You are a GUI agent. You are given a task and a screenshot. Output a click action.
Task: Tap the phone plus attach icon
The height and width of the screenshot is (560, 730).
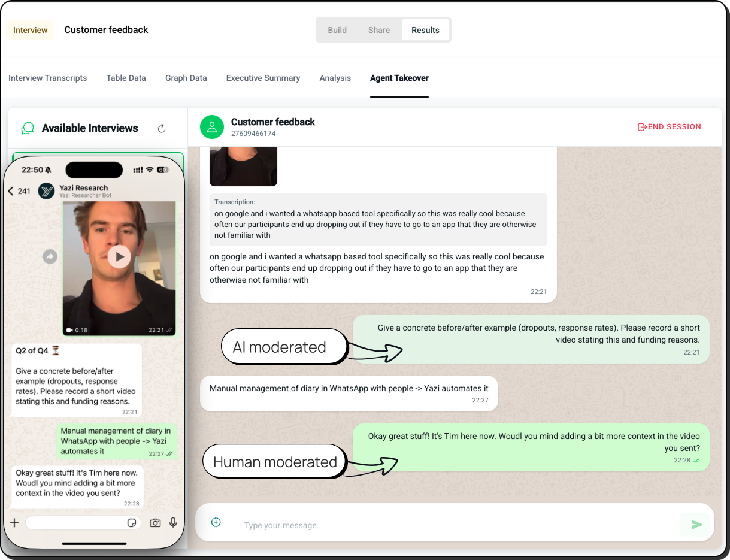[14, 523]
